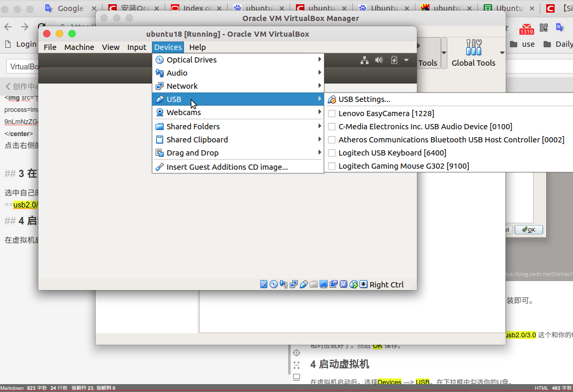Image resolution: width=573 pixels, height=392 pixels.
Task: Check Lenovo EasyCamera [1228] USB device
Action: (x=332, y=114)
